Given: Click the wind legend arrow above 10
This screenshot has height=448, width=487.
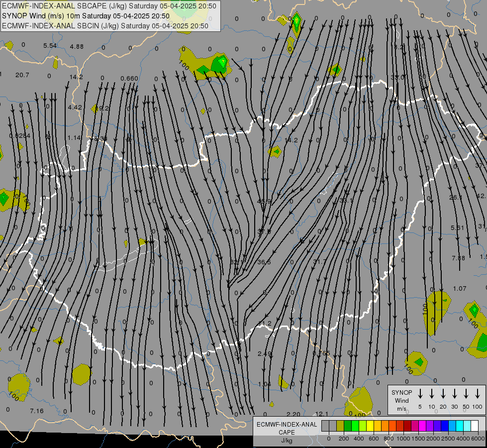Looking at the screenshot, I should [432, 393].
